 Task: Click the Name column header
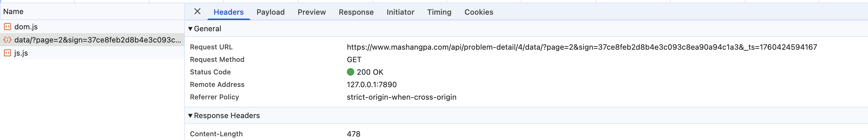(13, 12)
